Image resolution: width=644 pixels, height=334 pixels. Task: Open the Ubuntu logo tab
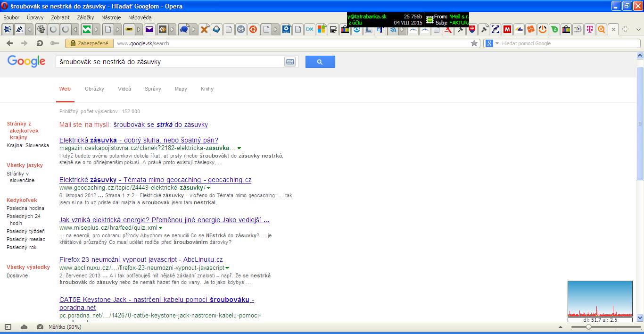click(x=253, y=29)
